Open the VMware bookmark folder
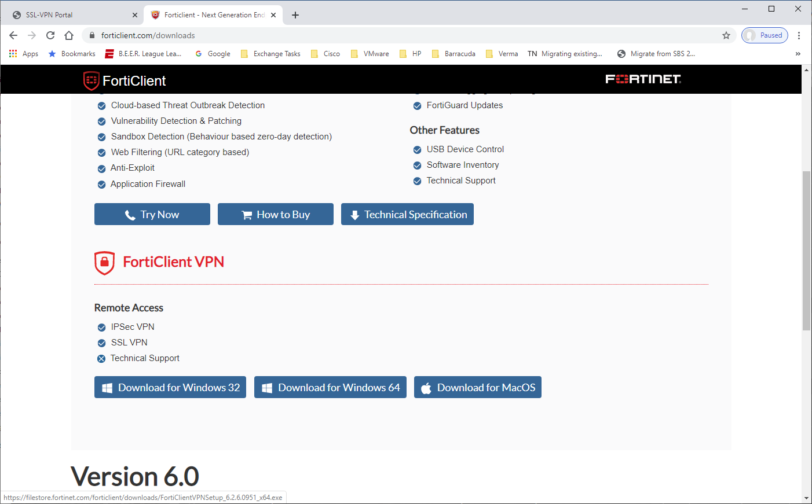 [x=370, y=54]
